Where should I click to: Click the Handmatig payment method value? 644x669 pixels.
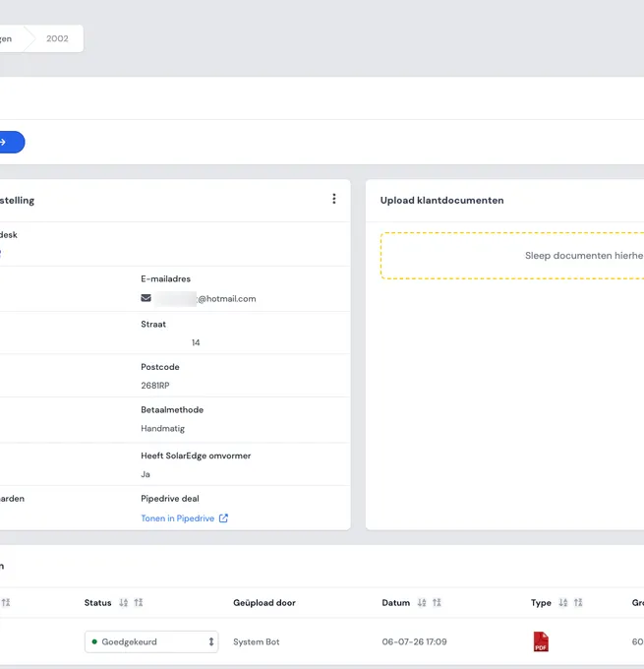point(162,428)
